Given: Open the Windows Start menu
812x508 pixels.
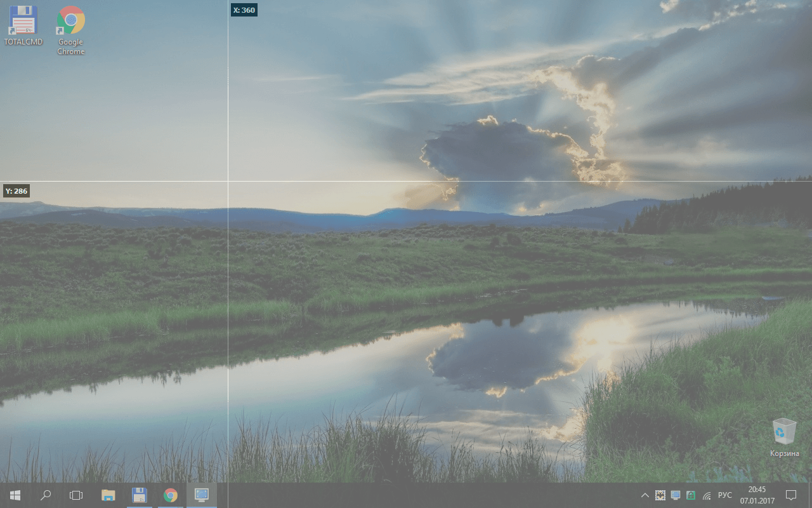Looking at the screenshot, I should pyautogui.click(x=15, y=495).
